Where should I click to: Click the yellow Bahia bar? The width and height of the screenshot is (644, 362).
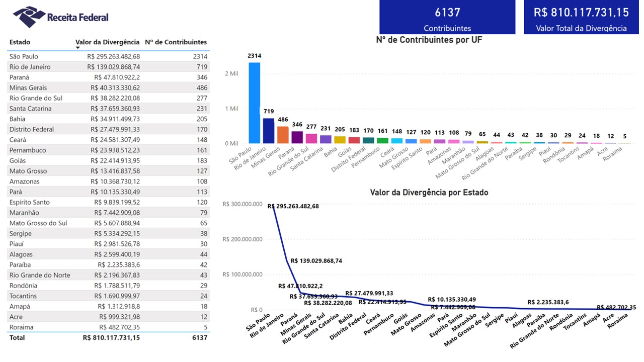point(340,140)
